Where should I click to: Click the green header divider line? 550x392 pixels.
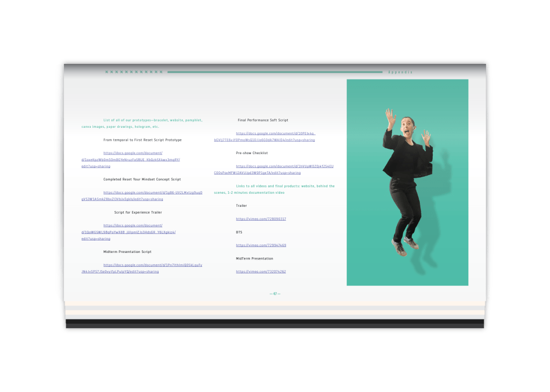[x=275, y=72]
